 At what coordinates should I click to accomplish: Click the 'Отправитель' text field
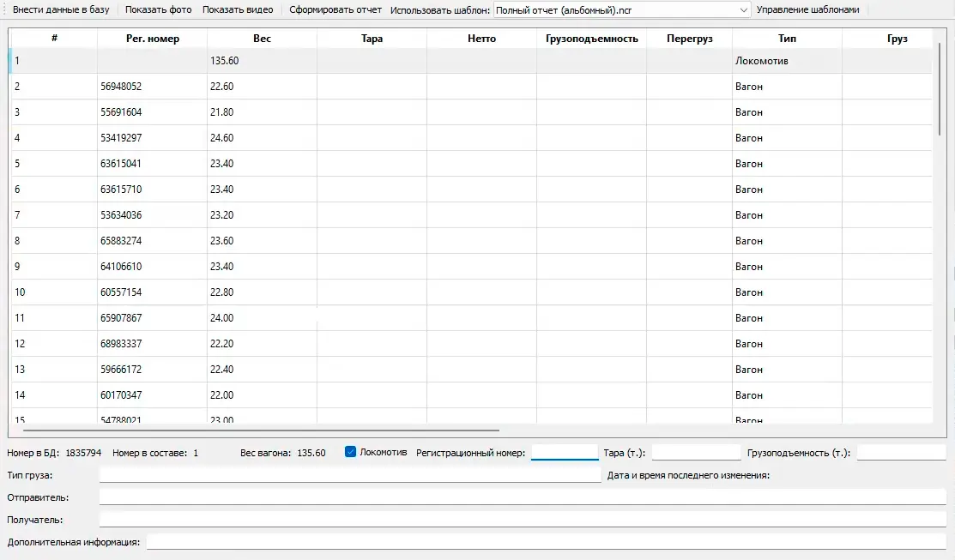pos(522,497)
